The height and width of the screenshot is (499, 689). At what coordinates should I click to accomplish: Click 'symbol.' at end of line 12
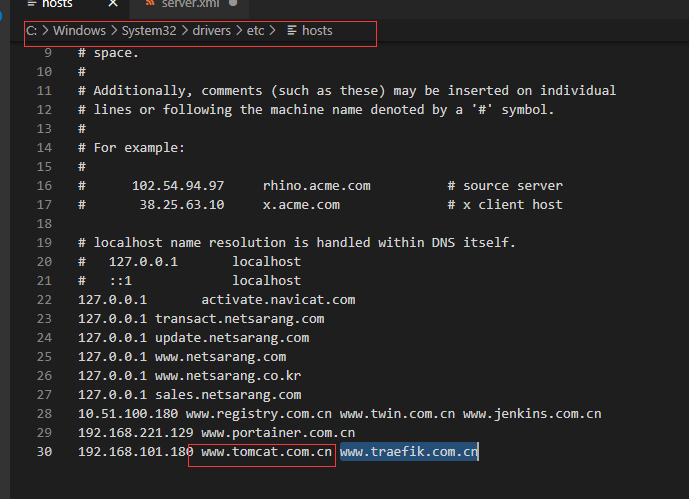[x=528, y=110]
